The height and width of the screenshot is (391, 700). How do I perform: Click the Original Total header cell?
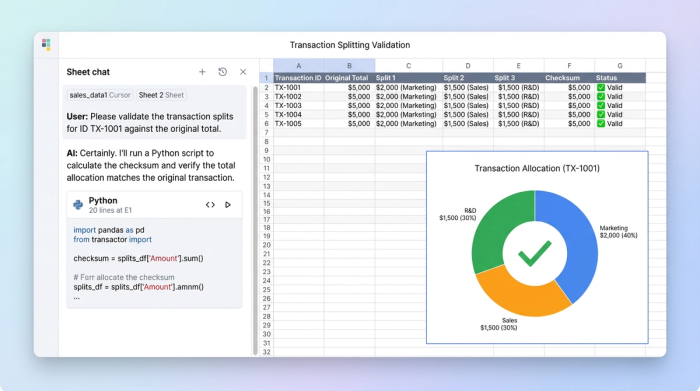pos(350,78)
